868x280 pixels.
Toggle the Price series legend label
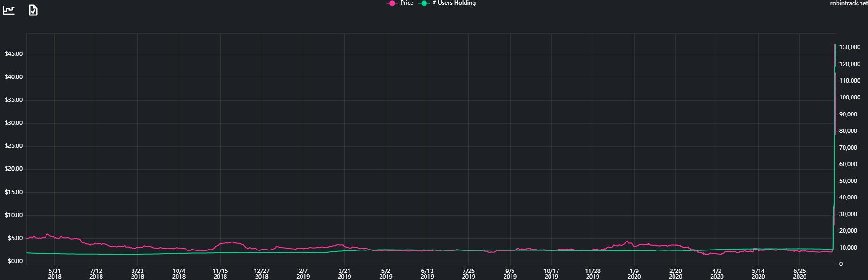coord(407,3)
